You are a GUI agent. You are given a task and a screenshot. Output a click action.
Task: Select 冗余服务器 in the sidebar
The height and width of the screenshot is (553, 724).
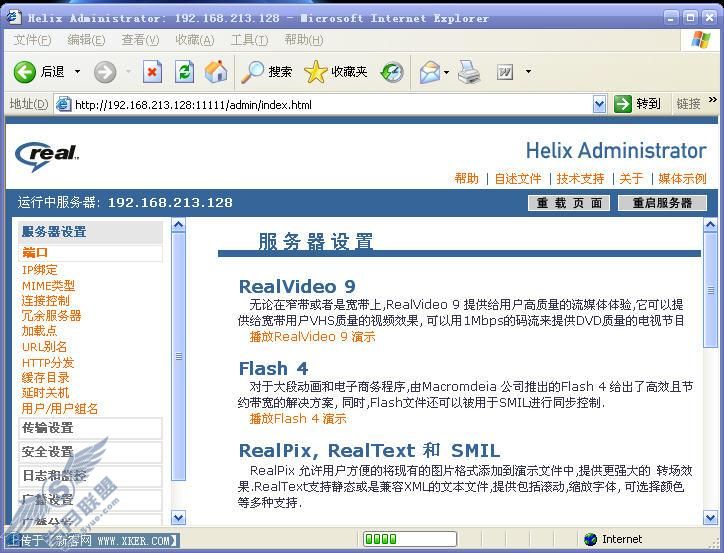point(51,316)
